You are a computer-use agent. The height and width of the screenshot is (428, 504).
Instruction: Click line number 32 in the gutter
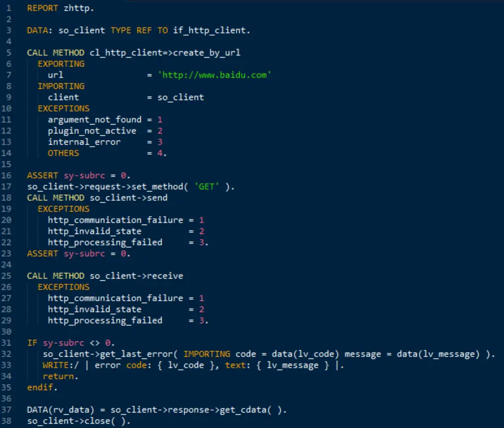point(6,354)
